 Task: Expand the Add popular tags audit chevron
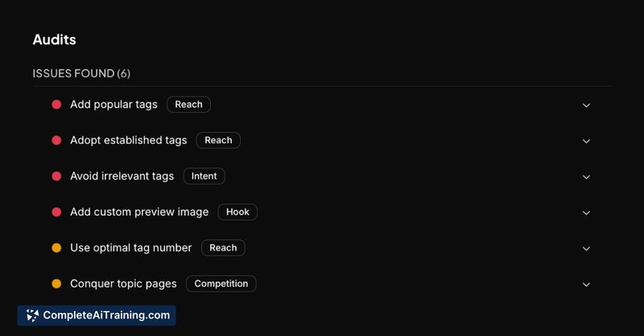[x=586, y=105]
